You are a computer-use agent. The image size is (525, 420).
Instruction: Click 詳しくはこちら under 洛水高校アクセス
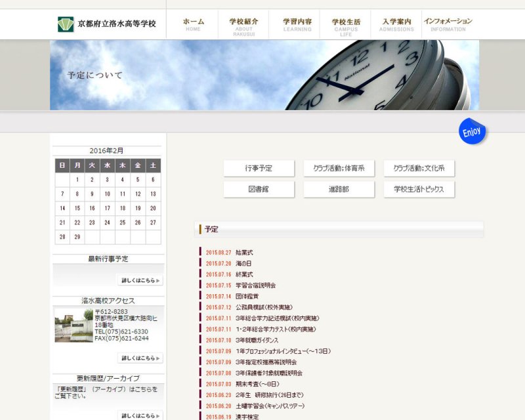(140, 358)
